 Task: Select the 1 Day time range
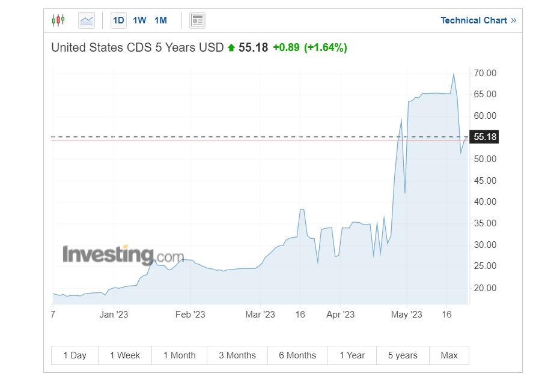point(75,355)
